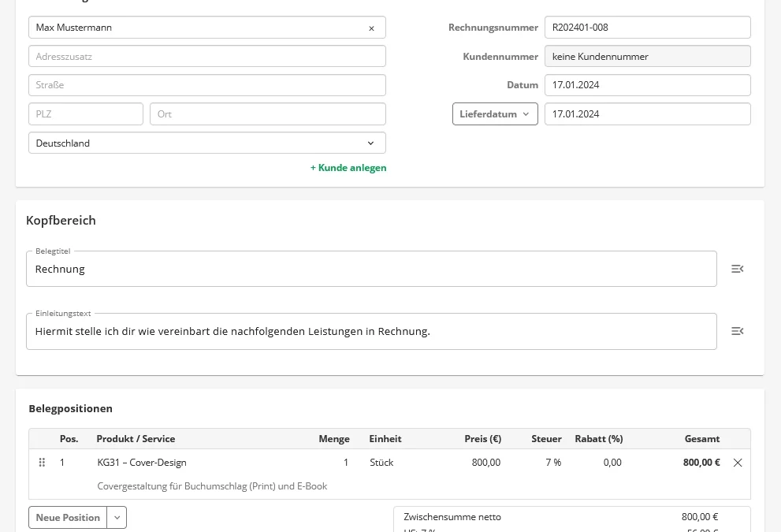Open the Neue Position arrow menu
The image size is (781, 532).
pyautogui.click(x=117, y=518)
